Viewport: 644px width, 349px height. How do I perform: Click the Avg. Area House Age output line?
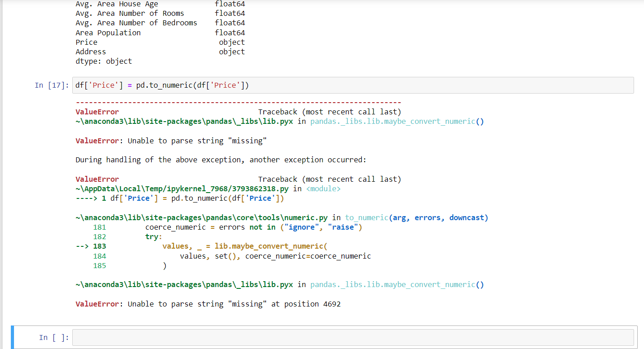pyautogui.click(x=117, y=4)
